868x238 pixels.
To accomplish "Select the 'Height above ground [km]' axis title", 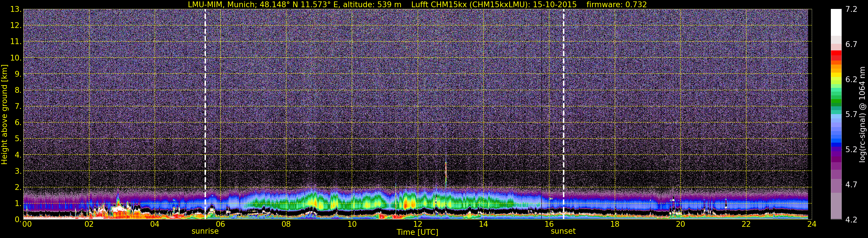I will click(x=4, y=115).
